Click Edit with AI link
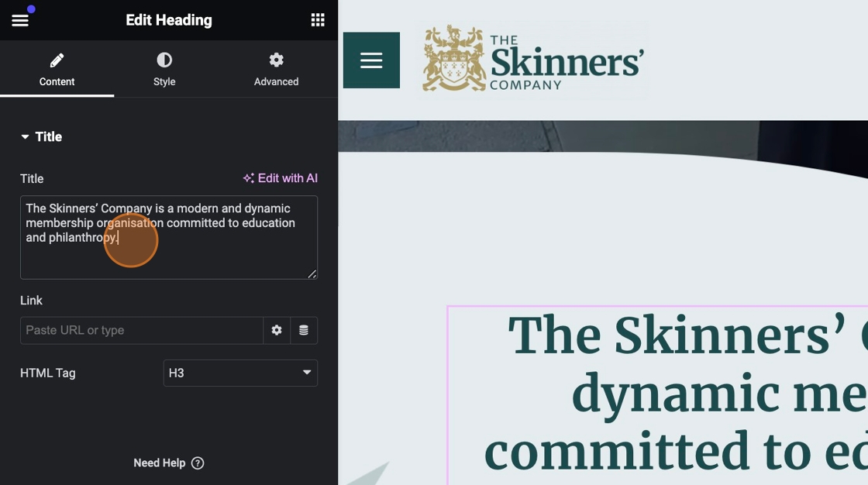 click(280, 178)
